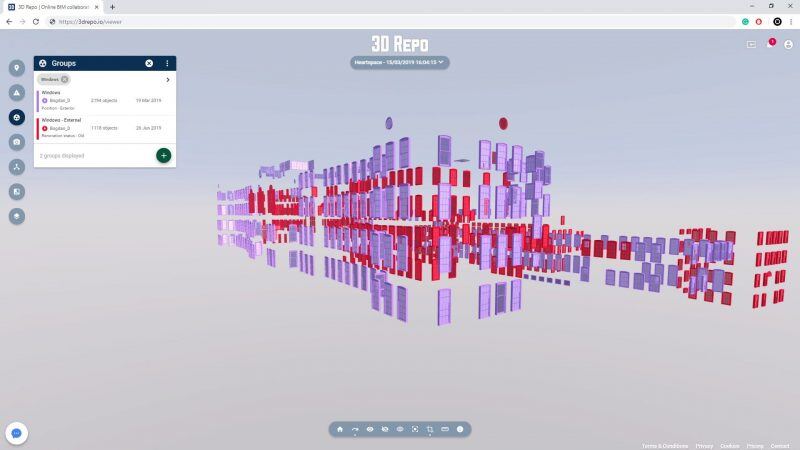Click the browser address bar
The image size is (800, 450).
pyautogui.click(x=393, y=22)
